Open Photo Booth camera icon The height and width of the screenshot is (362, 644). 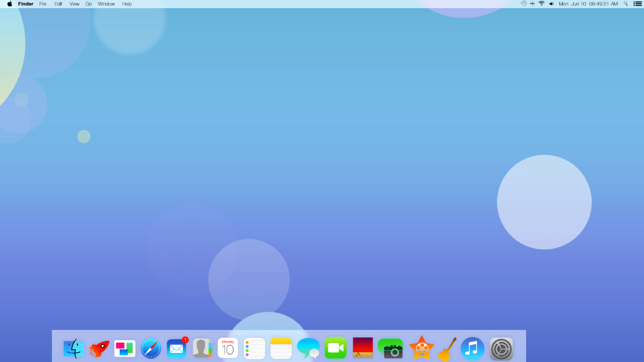391,349
